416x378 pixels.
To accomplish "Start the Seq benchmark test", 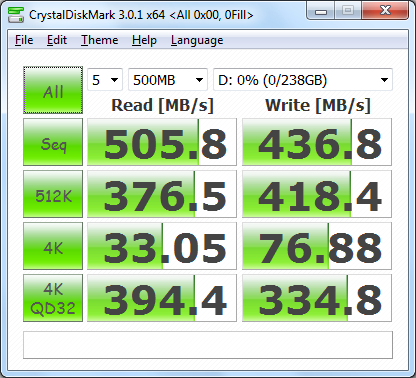I will [x=53, y=142].
